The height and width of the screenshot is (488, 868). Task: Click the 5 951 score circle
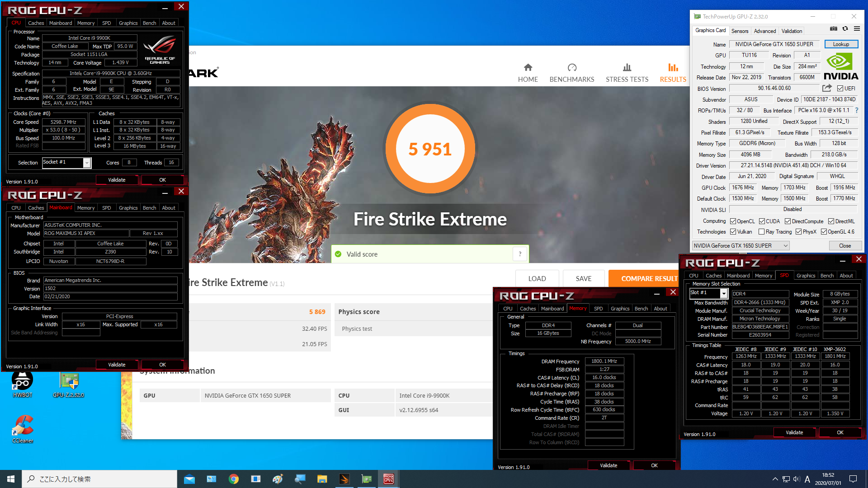pyautogui.click(x=430, y=149)
